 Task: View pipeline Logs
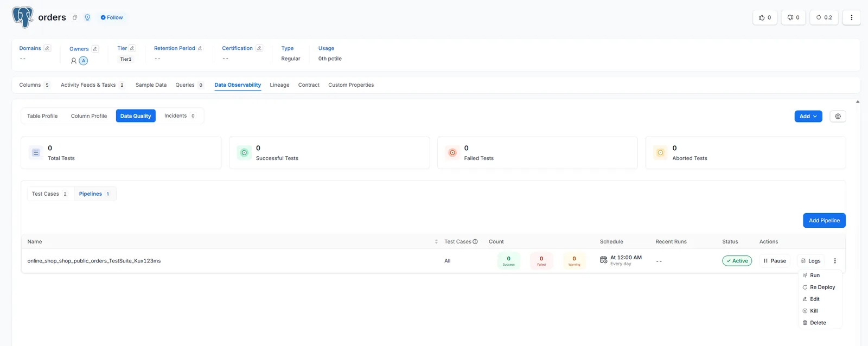tap(810, 261)
